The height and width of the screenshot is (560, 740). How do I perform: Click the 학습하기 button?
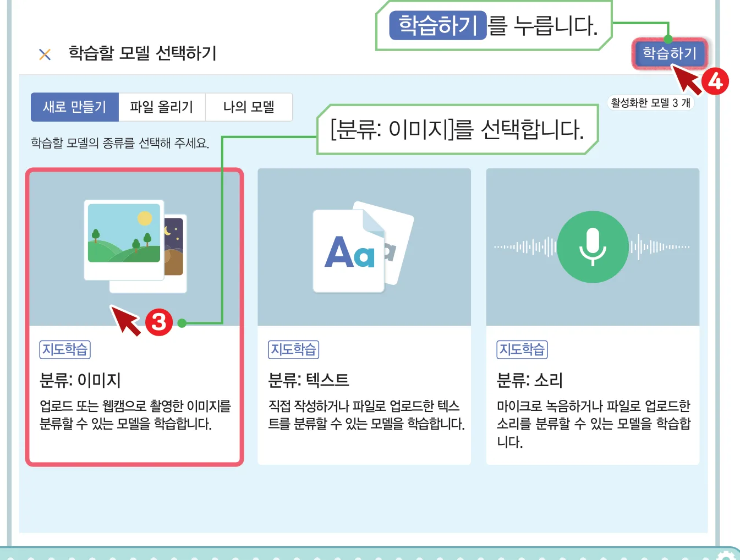(x=670, y=53)
